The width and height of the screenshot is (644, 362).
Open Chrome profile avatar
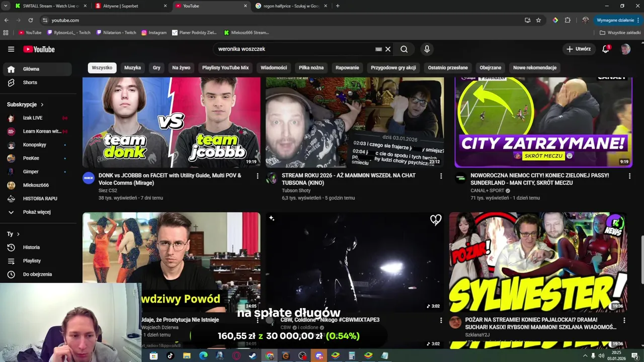[585, 20]
